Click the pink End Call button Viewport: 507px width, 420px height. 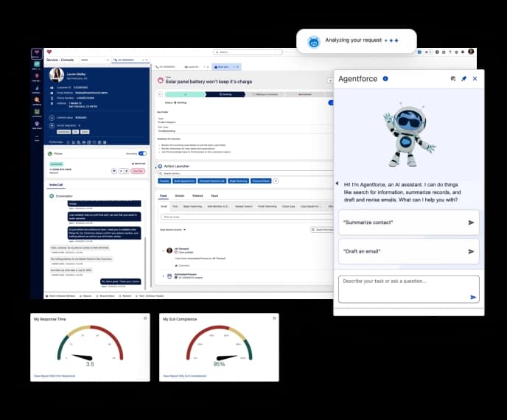coord(138,171)
